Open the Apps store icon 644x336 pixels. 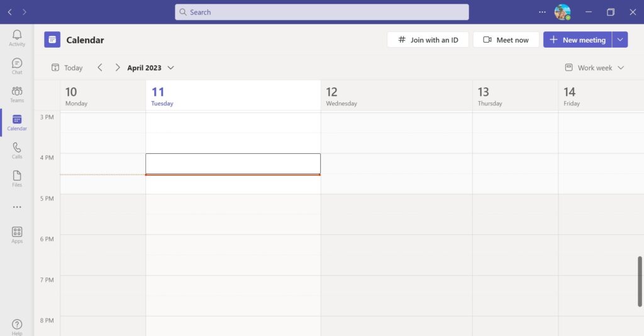pos(17,235)
